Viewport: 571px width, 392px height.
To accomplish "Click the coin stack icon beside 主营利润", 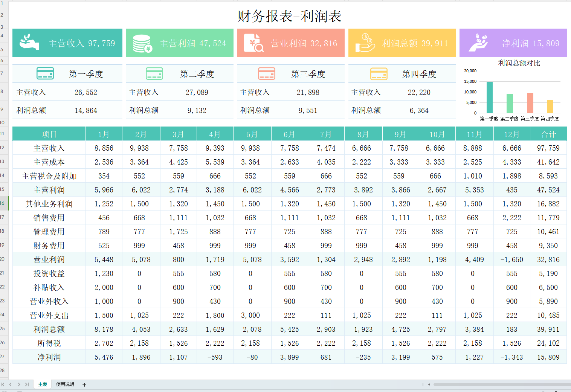I will pos(142,43).
